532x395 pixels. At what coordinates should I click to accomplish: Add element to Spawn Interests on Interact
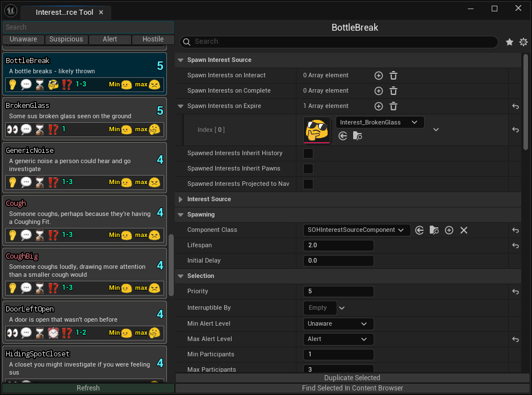[379, 76]
